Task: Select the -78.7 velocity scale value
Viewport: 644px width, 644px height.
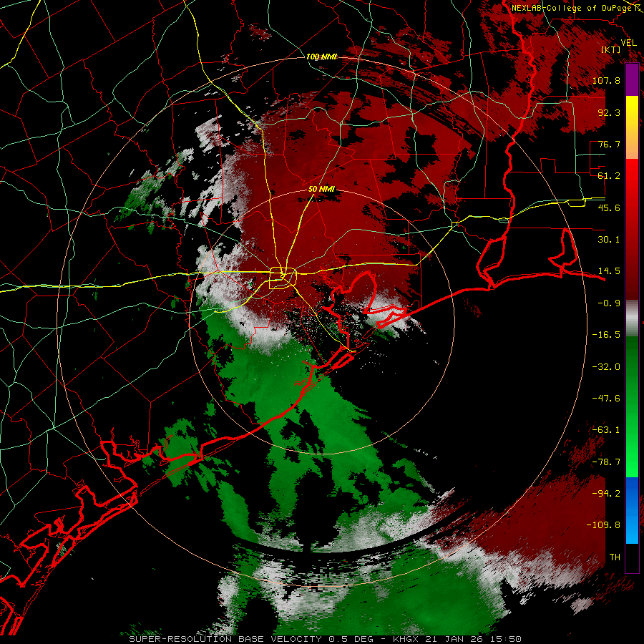Action: point(606,462)
